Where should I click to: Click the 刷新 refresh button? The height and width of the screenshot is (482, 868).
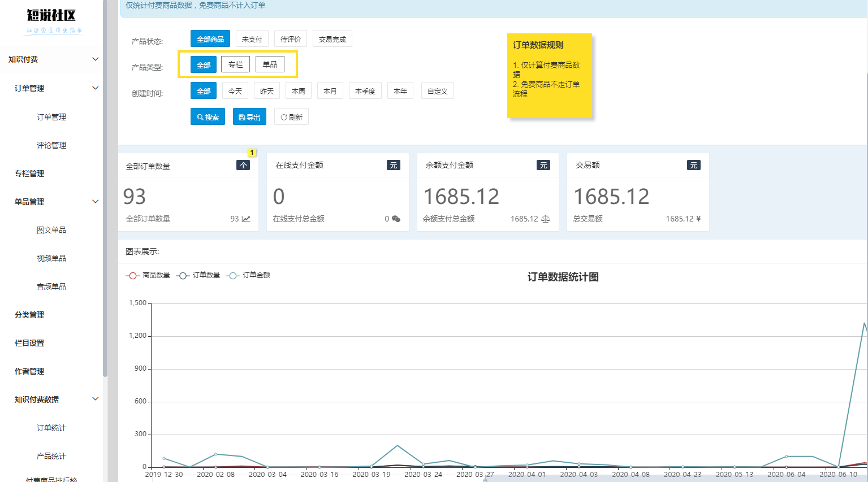point(291,117)
